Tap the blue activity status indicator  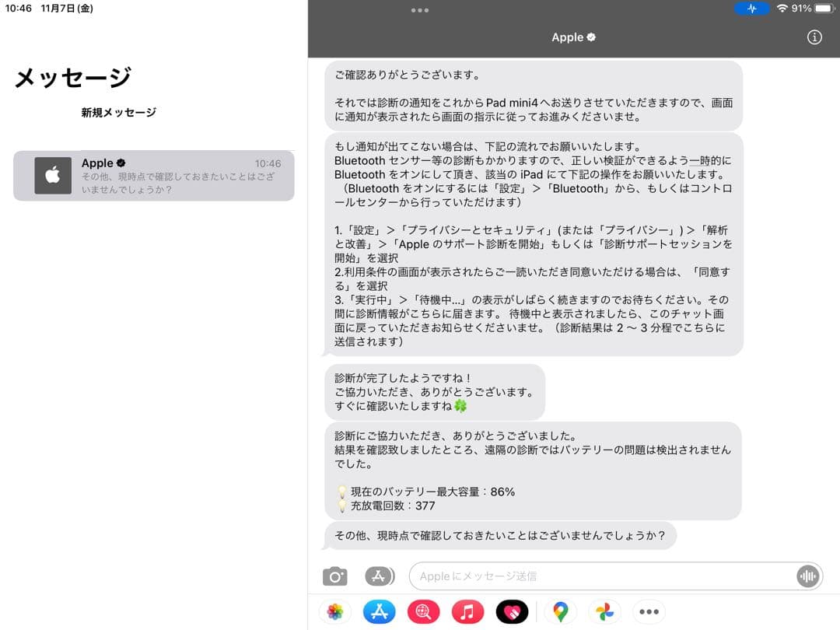point(751,9)
